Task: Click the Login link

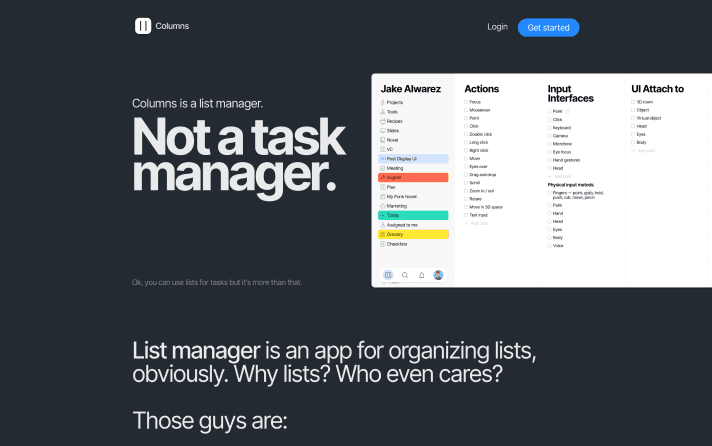Action: [497, 27]
